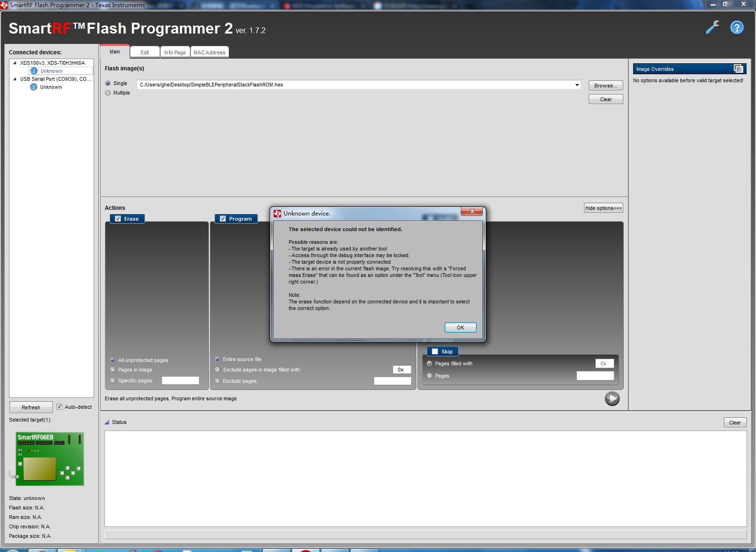Screen dimensions: 756x552
Task: Click the Hide options<<< button
Action: (x=603, y=208)
